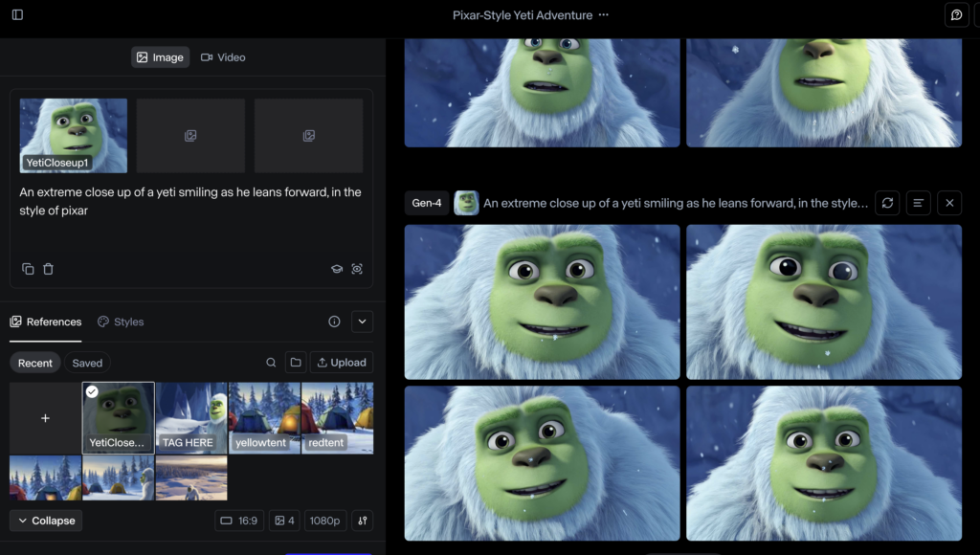Open the graduation cap prompt guide icon

pos(337,269)
